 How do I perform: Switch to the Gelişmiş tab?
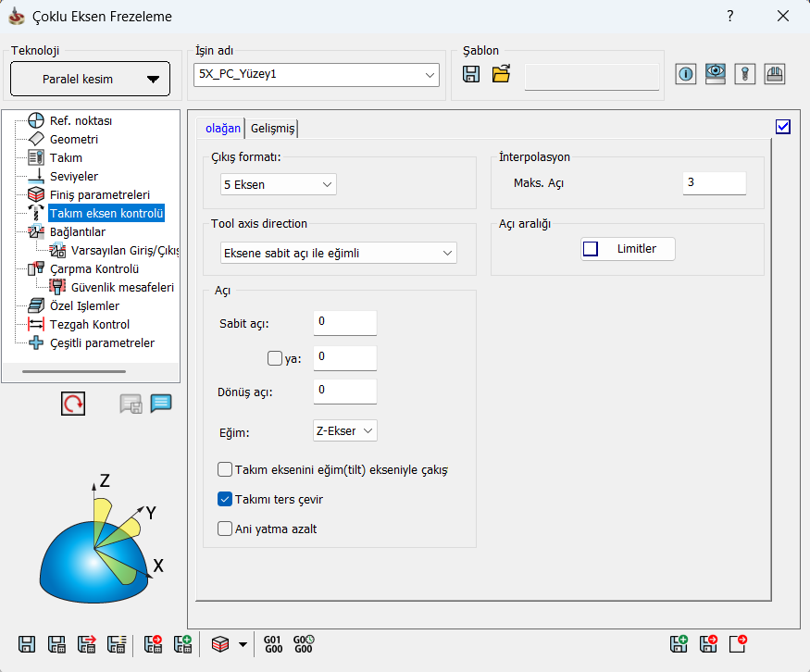272,129
